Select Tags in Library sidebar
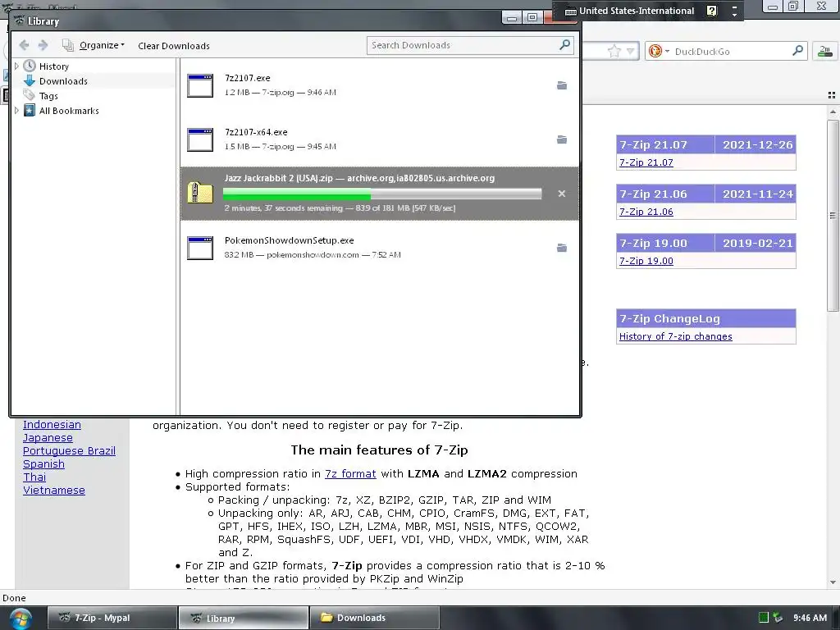This screenshot has width=840, height=630. pos(48,96)
